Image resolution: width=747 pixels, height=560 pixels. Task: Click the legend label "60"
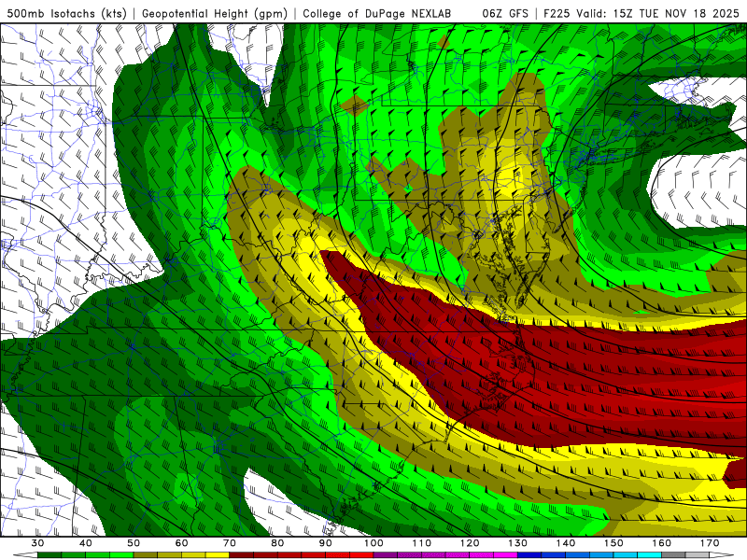click(x=181, y=543)
